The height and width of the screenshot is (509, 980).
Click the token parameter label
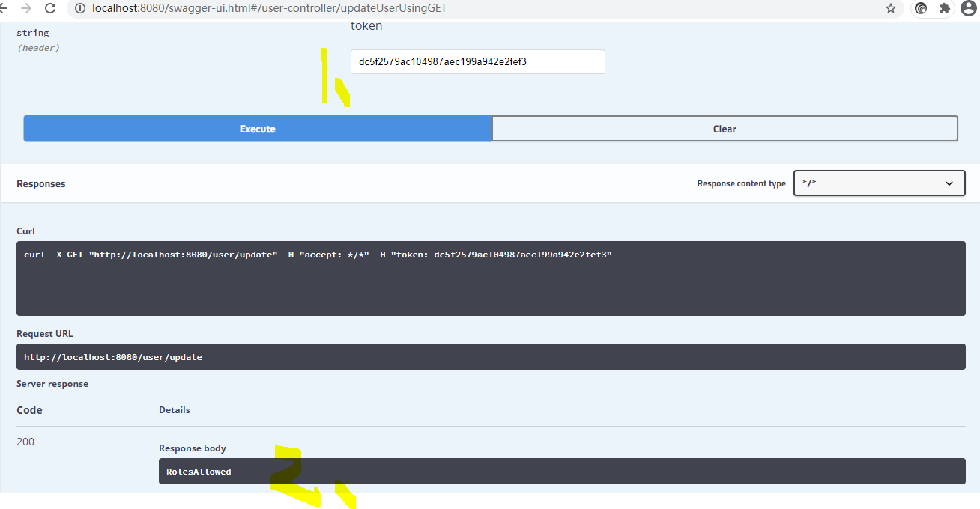(x=366, y=26)
